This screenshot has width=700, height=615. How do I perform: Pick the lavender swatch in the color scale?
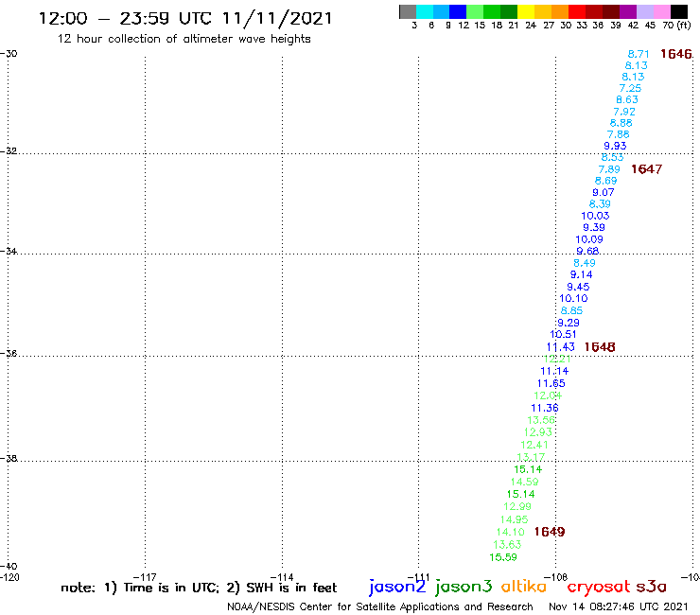pos(645,11)
